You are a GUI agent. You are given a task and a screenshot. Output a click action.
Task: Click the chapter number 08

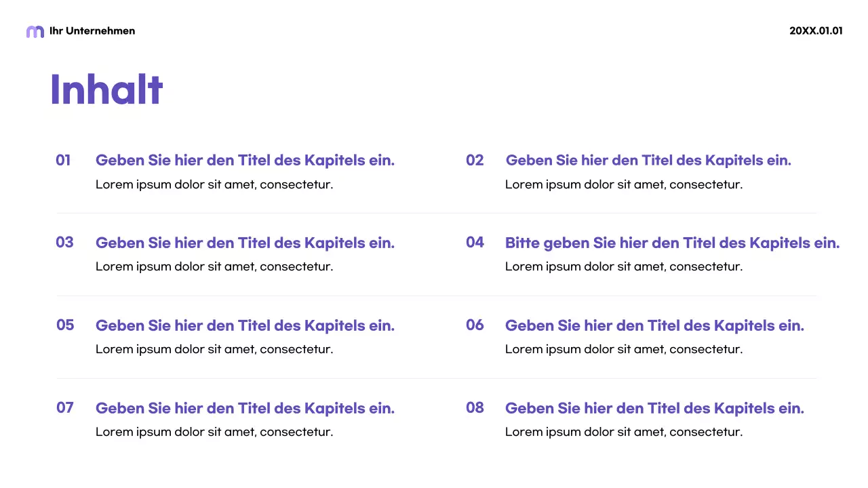pyautogui.click(x=475, y=408)
